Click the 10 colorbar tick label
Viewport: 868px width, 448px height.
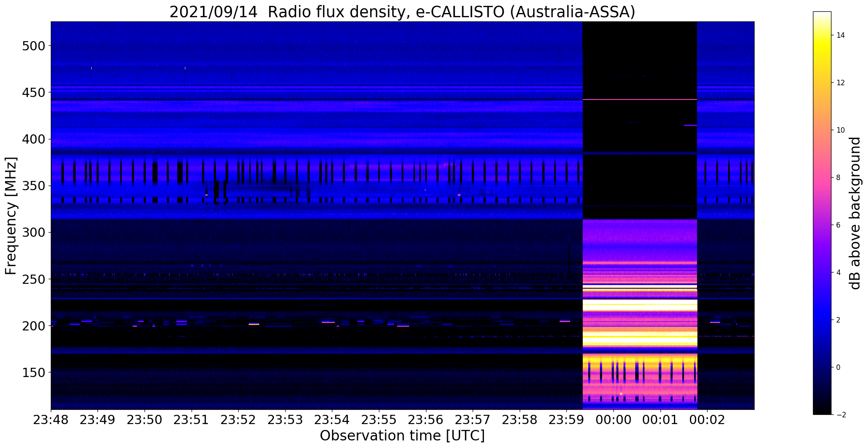pos(841,130)
